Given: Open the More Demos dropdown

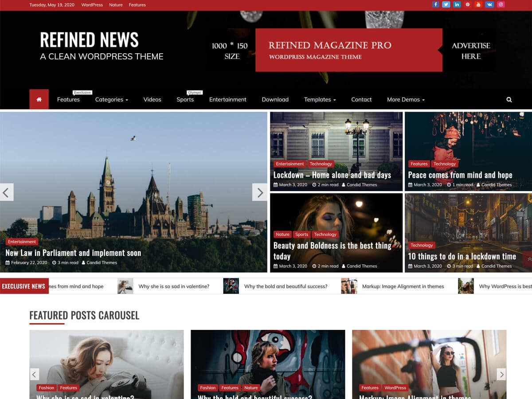Looking at the screenshot, I should pyautogui.click(x=406, y=100).
